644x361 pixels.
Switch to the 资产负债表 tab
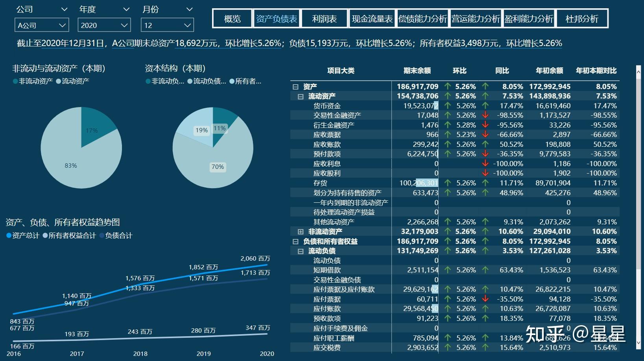click(x=277, y=19)
